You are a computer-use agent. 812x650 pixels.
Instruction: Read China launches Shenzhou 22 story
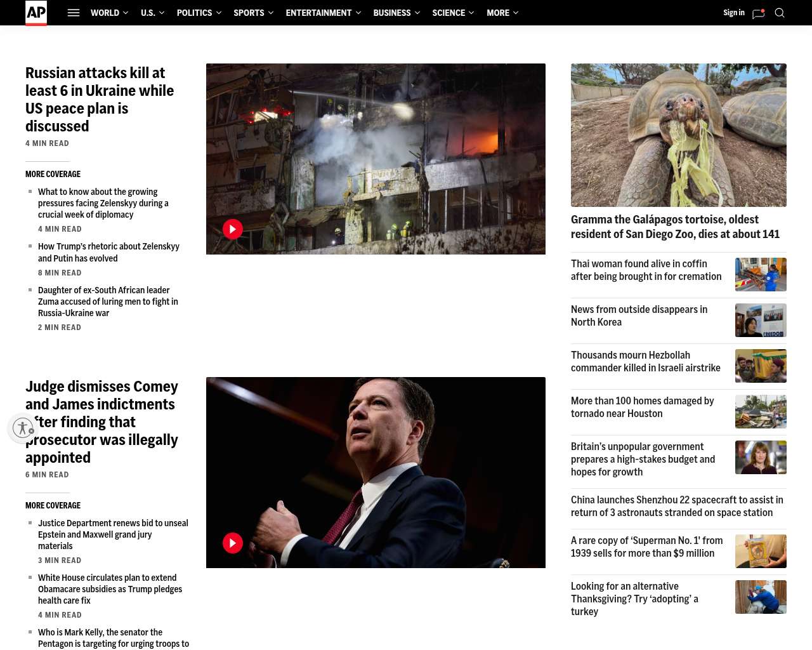677,506
